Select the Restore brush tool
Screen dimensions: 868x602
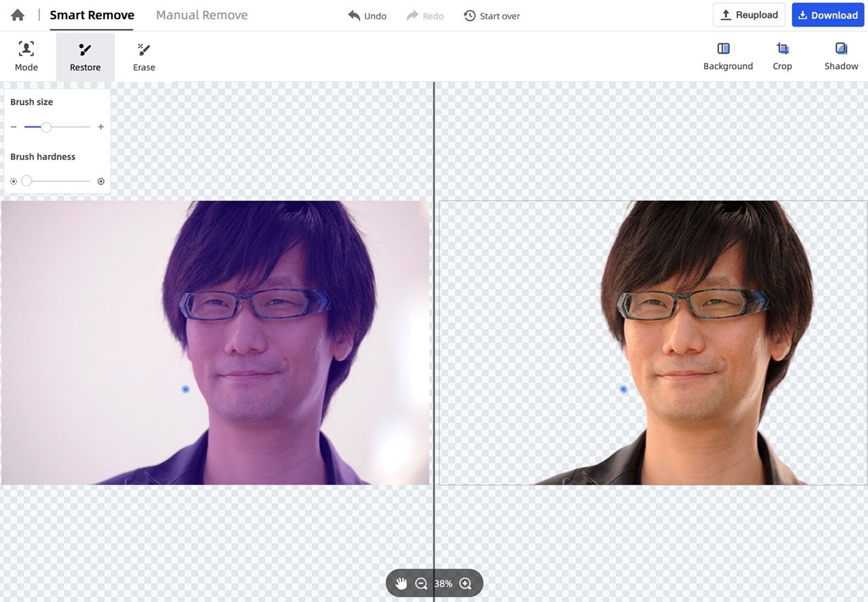[85, 56]
